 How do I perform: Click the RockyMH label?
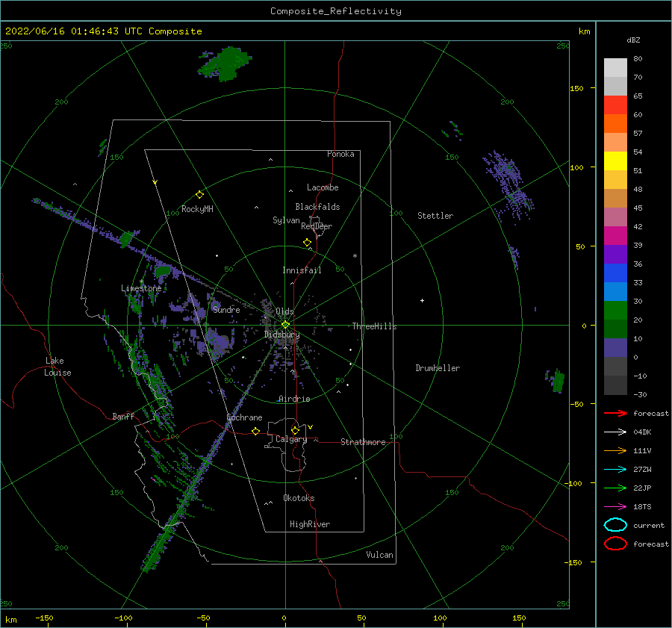click(197, 209)
